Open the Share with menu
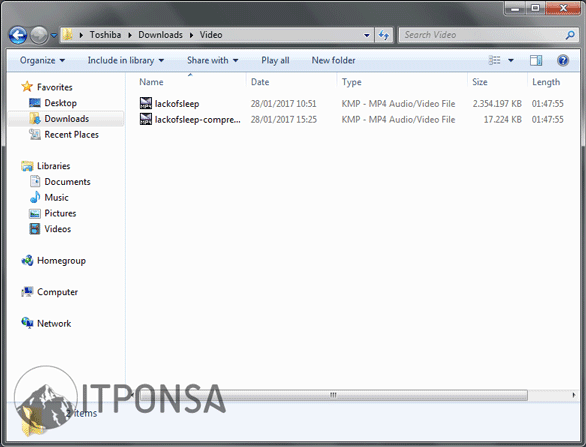586x447 pixels. tap(212, 60)
